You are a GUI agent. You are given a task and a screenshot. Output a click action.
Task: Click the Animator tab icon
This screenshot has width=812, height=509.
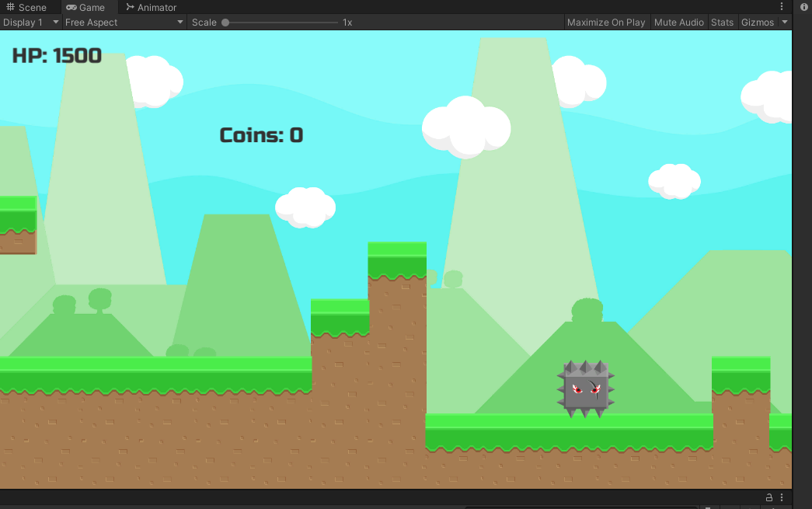(x=130, y=7)
